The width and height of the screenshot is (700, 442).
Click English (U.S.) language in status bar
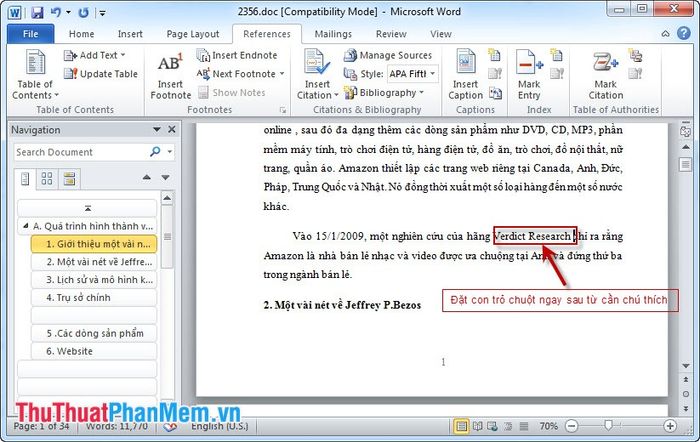coord(220,426)
